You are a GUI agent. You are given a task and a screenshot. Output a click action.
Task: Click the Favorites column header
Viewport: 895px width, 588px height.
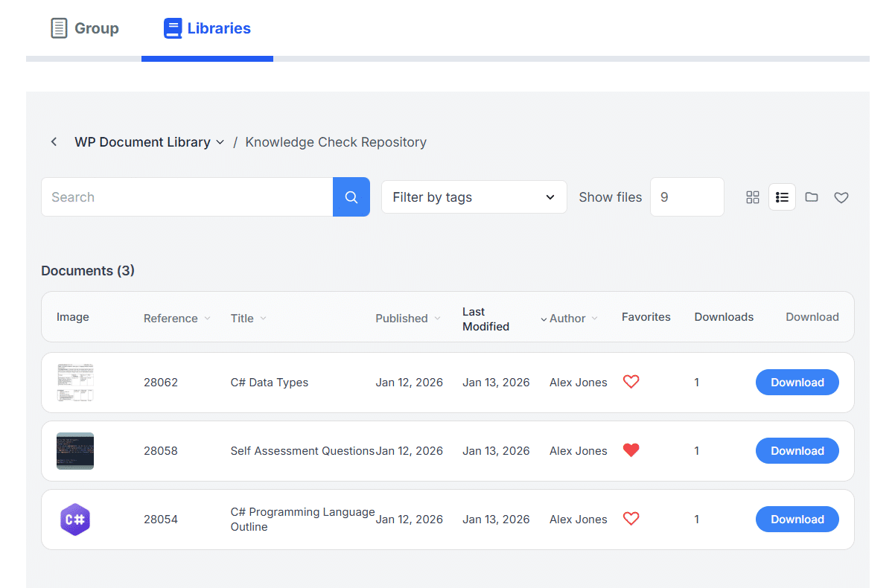coord(646,317)
